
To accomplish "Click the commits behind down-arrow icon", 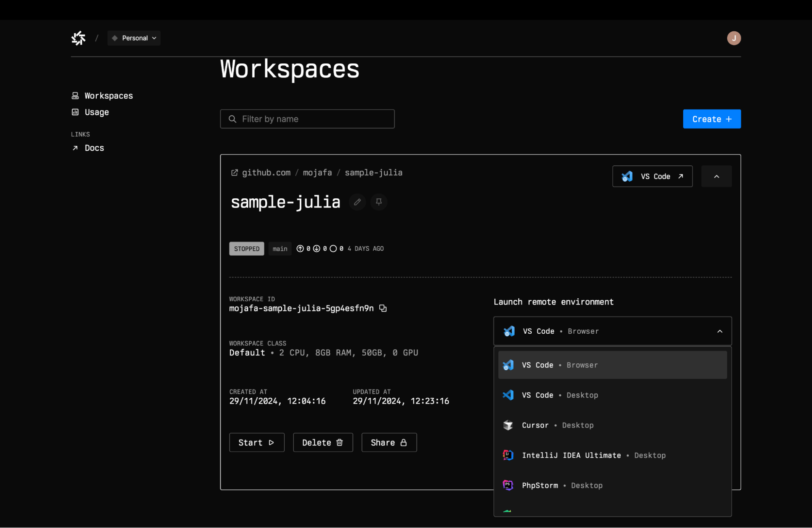I will pyautogui.click(x=316, y=249).
